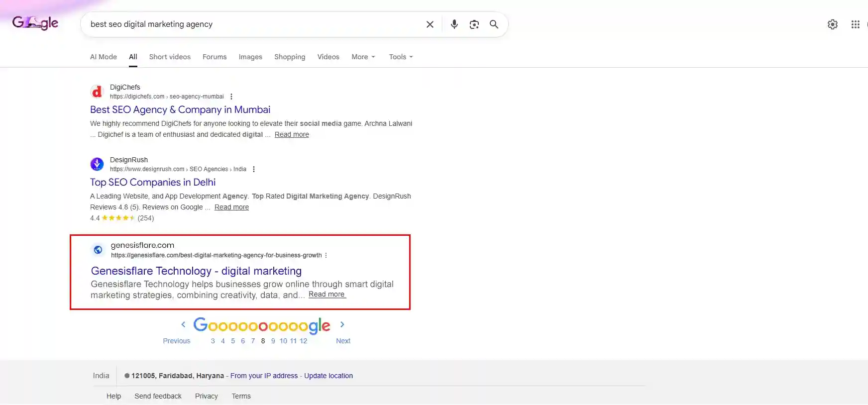
Task: Click Update location link
Action: 328,376
